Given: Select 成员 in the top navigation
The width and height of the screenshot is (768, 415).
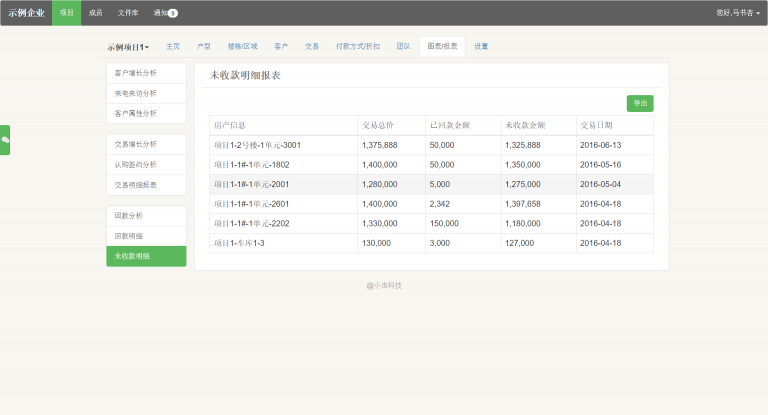Looking at the screenshot, I should click(95, 13).
